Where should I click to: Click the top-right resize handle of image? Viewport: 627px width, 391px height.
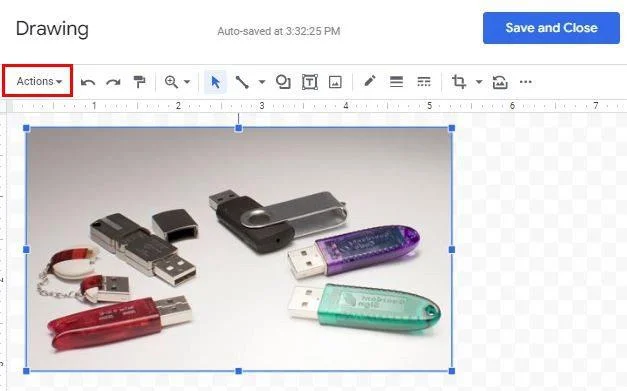tap(452, 128)
